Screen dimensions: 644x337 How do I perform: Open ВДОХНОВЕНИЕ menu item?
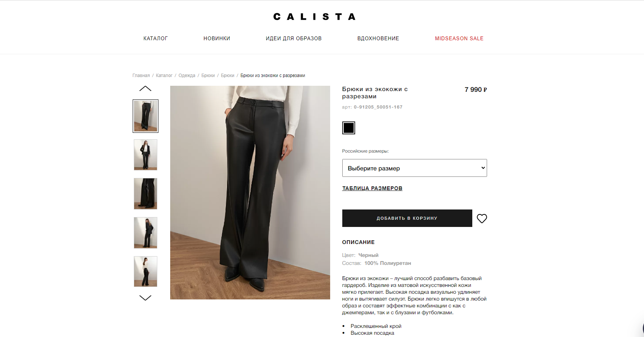[378, 38]
